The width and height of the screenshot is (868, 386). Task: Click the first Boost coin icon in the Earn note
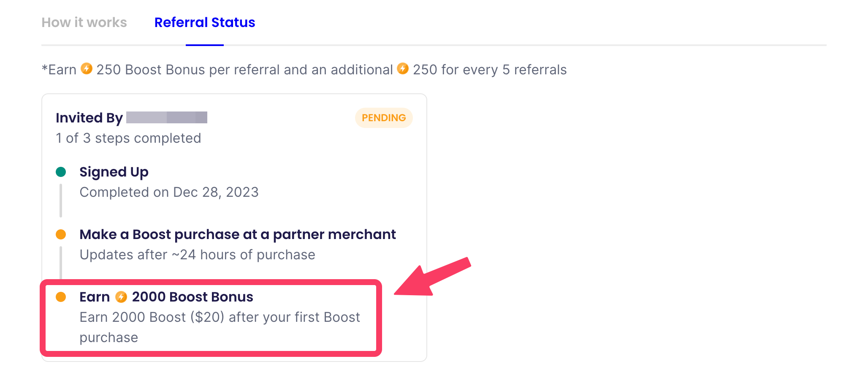coord(87,68)
